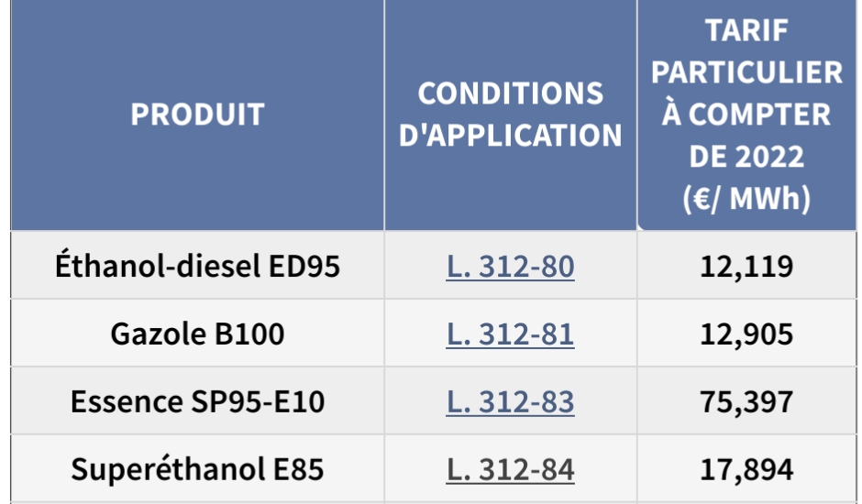Click the Gazole B100 product cell
The image size is (862, 504).
(197, 334)
